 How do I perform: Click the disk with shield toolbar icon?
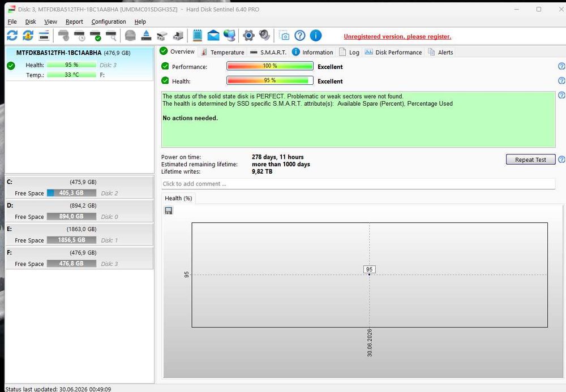[63, 35]
